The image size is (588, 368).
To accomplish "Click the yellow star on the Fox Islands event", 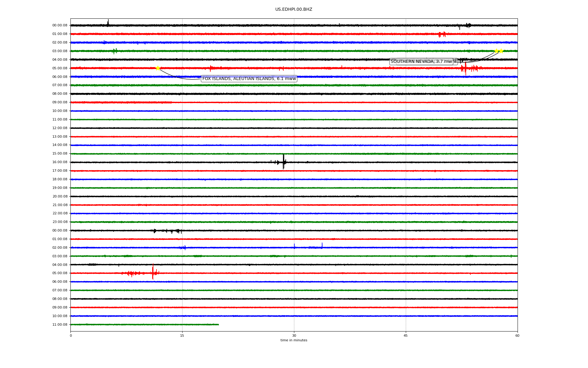I will 158,68.
